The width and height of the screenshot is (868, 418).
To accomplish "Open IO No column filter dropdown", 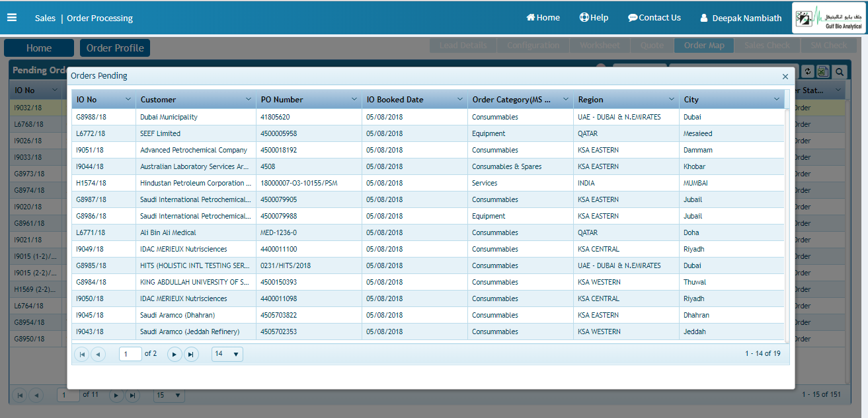I will [128, 100].
